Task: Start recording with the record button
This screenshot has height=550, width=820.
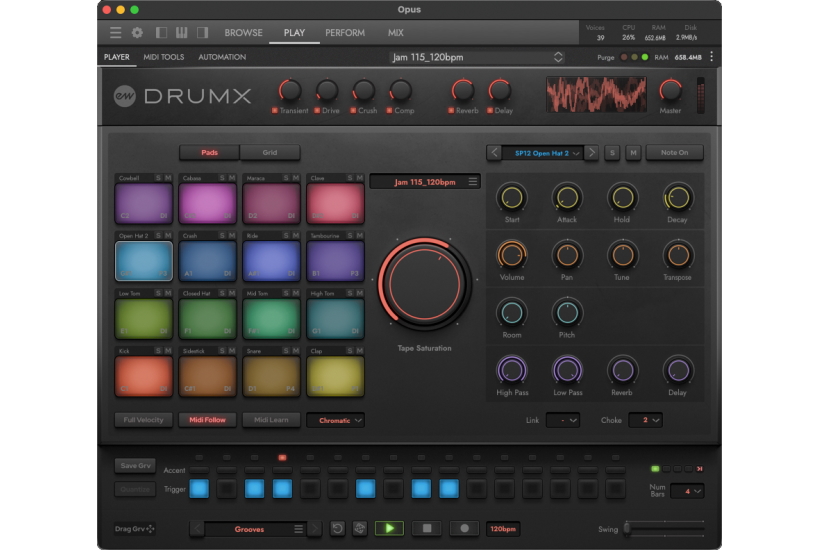Action: [464, 529]
